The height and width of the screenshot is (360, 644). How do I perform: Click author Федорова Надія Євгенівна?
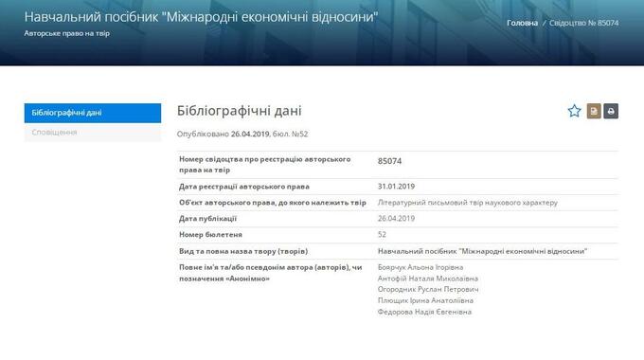pos(424,312)
